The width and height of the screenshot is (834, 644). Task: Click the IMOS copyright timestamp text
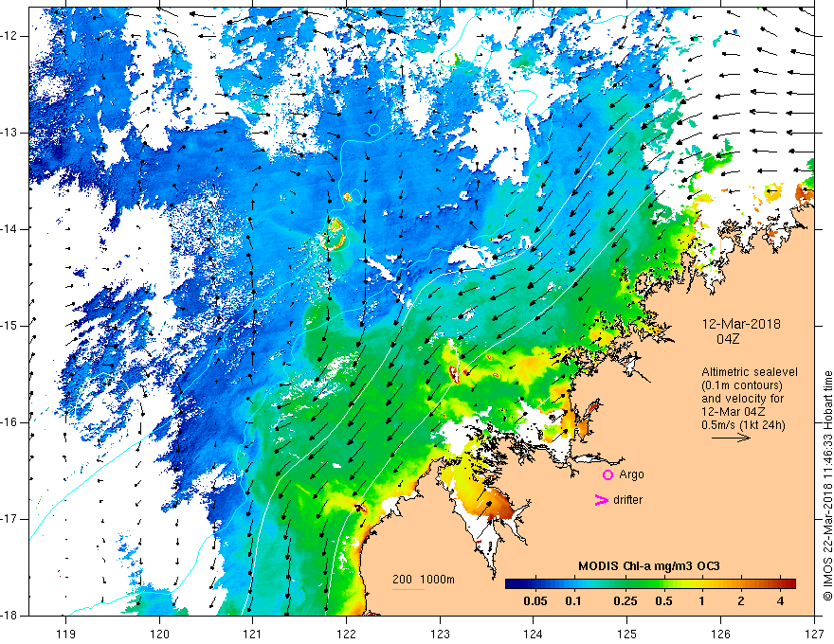click(827, 486)
